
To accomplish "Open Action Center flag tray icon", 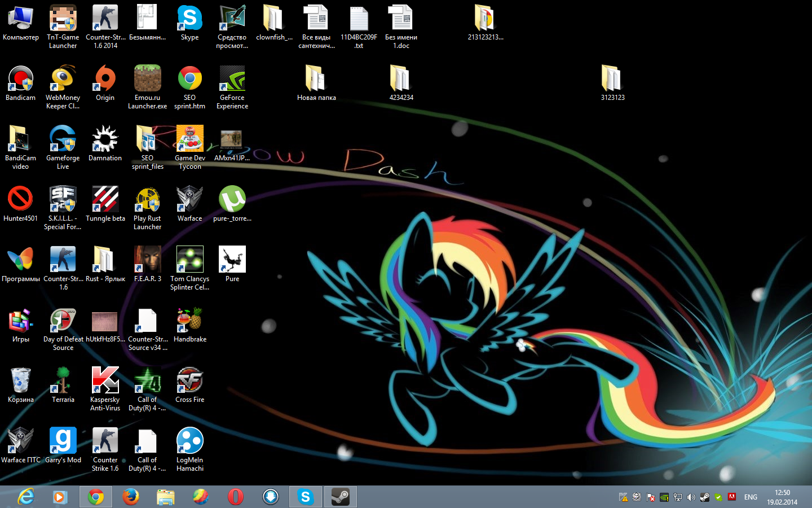I will [650, 497].
